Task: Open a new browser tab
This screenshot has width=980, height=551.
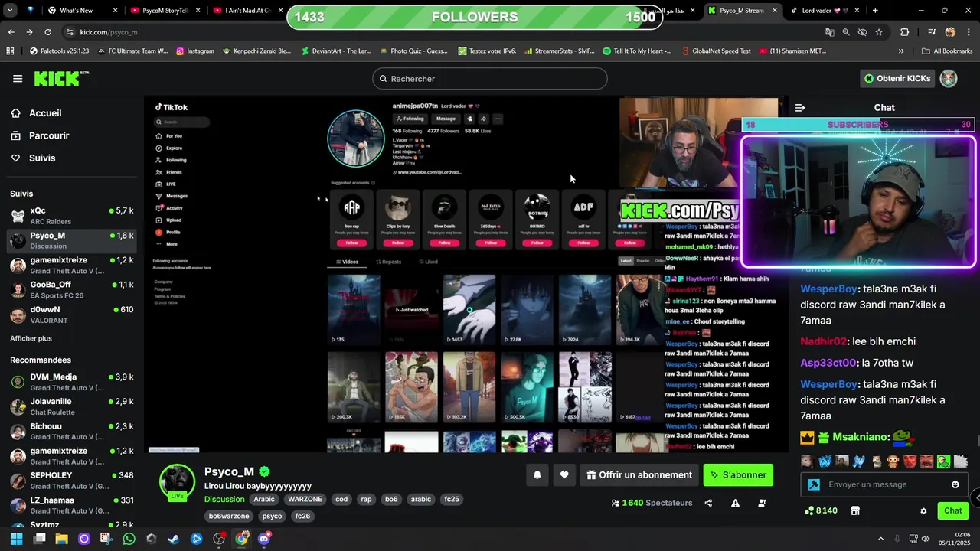Action: pyautogui.click(x=875, y=11)
